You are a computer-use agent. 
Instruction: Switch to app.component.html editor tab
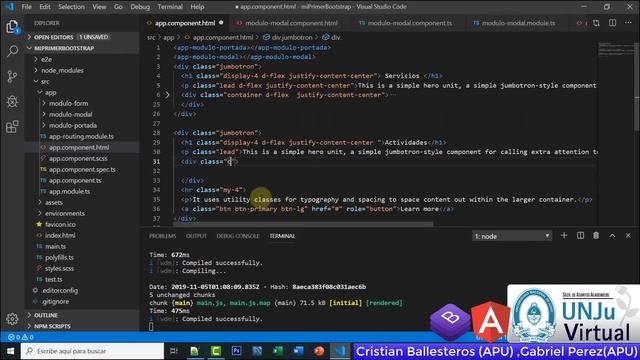tap(184, 23)
